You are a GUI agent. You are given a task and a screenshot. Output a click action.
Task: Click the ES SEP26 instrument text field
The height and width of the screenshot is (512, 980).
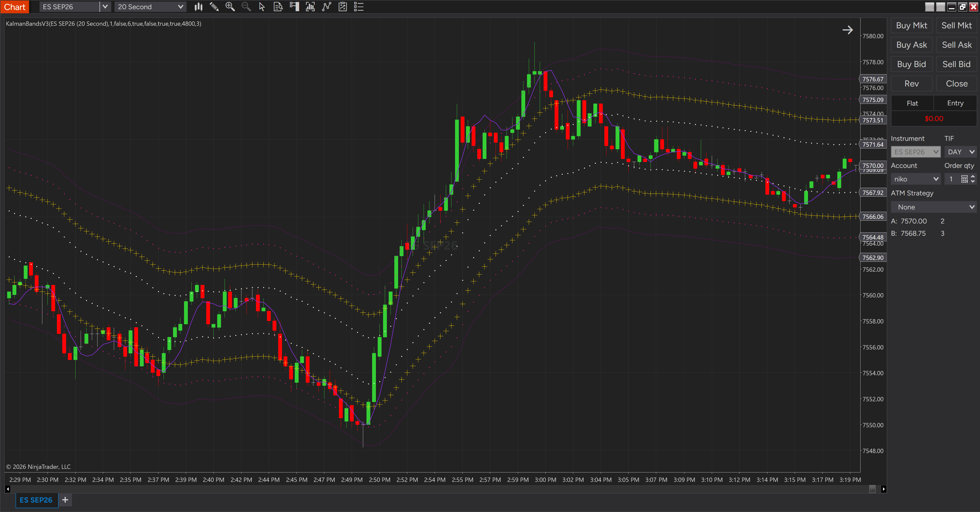(x=70, y=6)
